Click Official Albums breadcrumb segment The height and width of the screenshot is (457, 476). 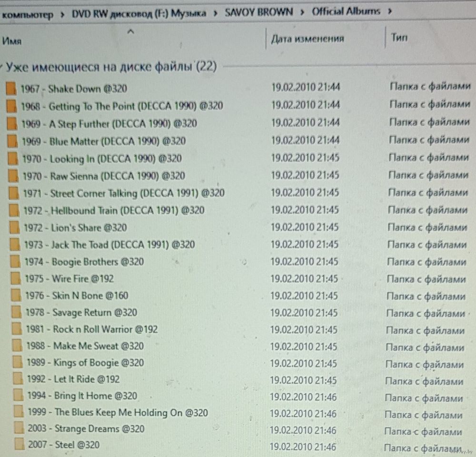coord(346,11)
